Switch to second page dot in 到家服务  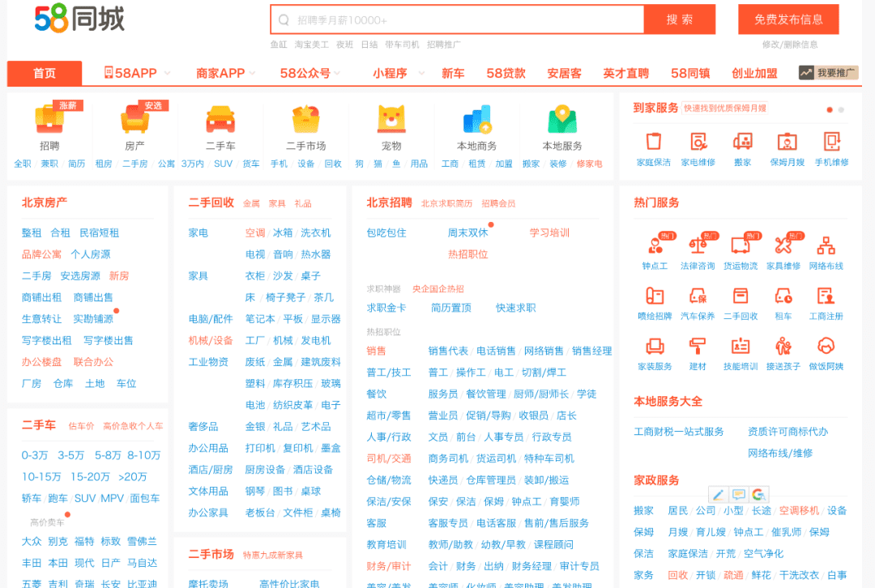(841, 109)
